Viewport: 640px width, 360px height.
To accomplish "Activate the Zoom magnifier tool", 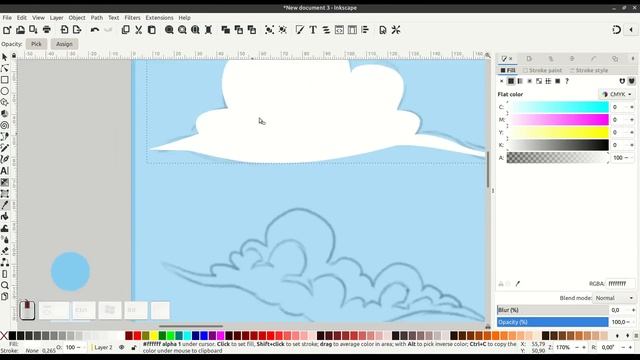I will [x=4, y=285].
